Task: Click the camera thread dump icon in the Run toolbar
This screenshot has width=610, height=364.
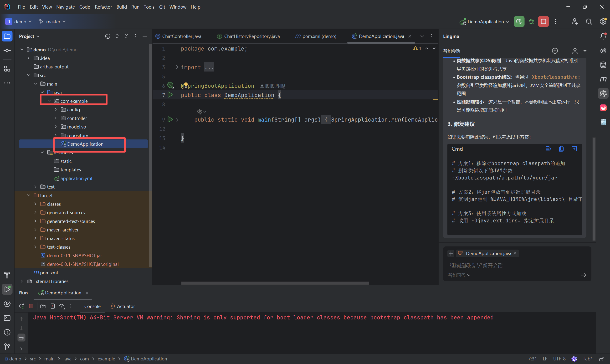Action: coord(43,306)
